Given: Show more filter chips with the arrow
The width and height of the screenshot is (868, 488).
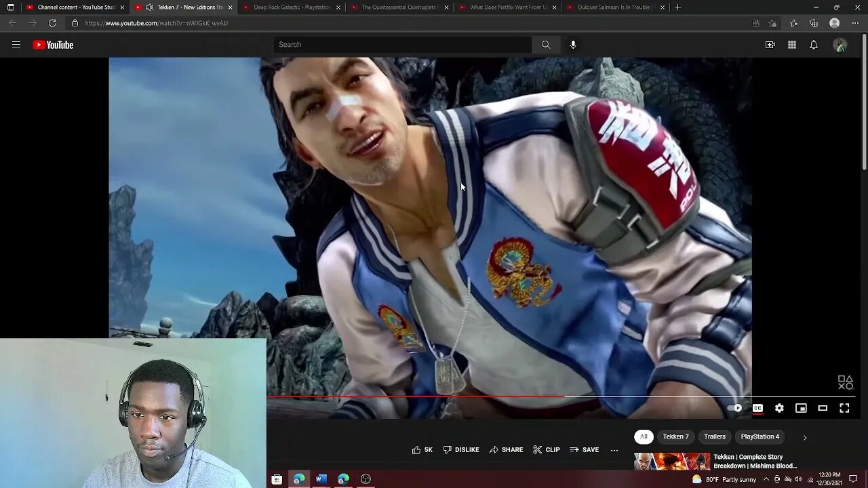Looking at the screenshot, I should 805,437.
